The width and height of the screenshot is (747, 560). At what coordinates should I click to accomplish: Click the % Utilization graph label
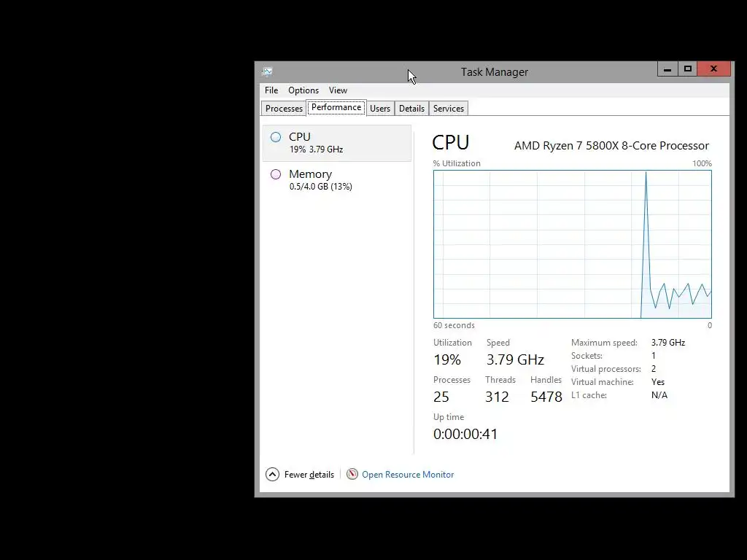[457, 163]
